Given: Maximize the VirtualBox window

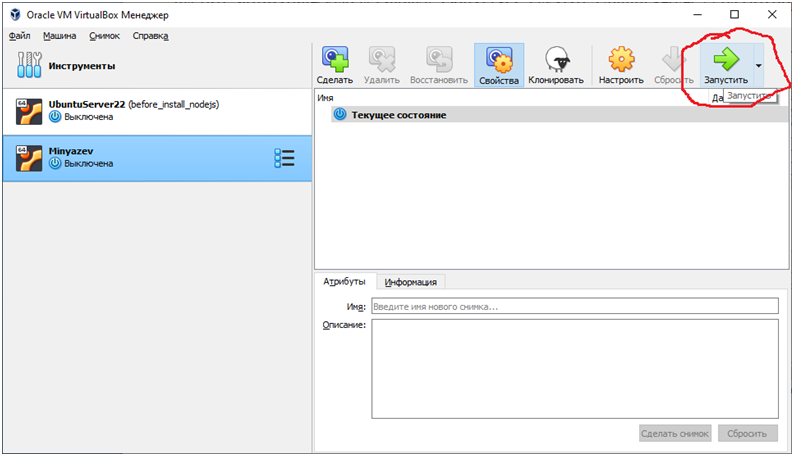Looking at the screenshot, I should point(734,14).
